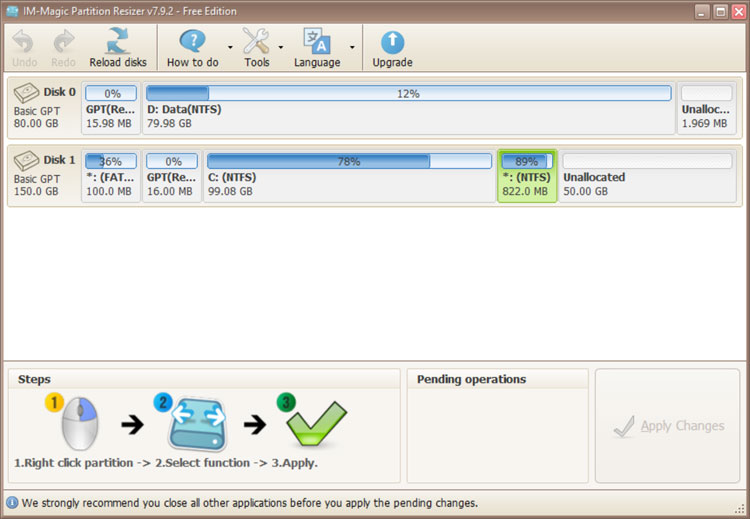Select the 822.0 MB NTFS partition
The height and width of the screenshot is (519, 750).
point(527,176)
